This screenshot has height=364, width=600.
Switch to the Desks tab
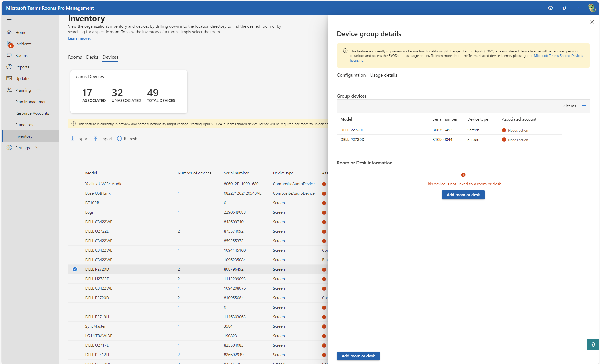[x=92, y=57]
